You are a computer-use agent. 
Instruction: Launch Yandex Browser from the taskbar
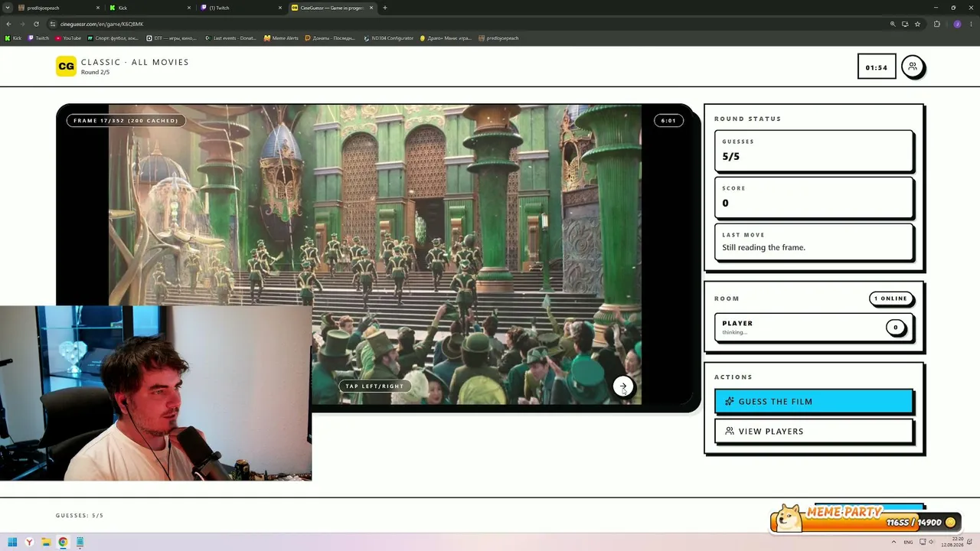pyautogui.click(x=29, y=543)
